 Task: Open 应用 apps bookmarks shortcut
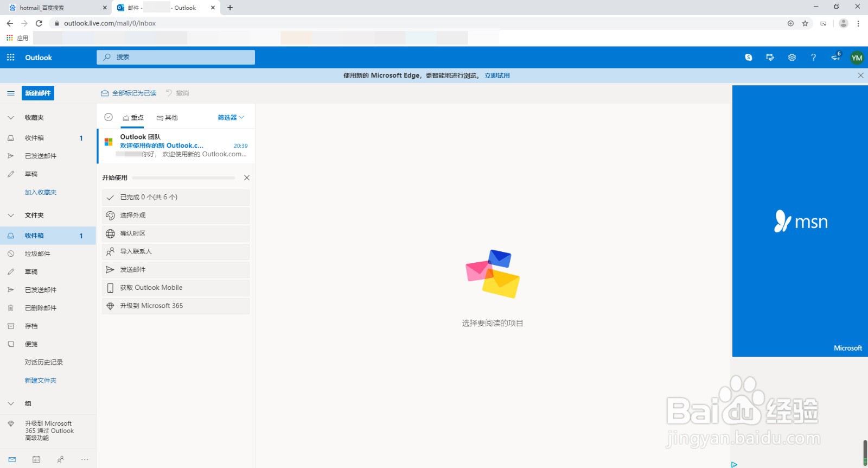[17, 38]
